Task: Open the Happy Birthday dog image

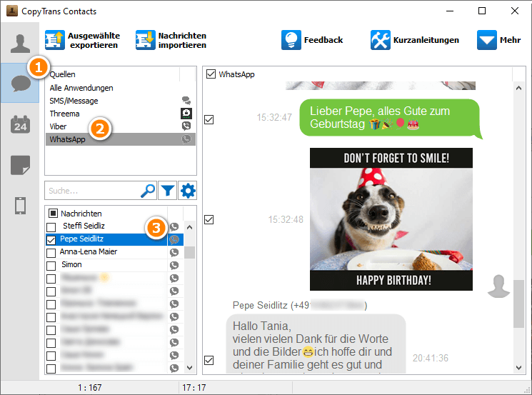Action: point(391,219)
